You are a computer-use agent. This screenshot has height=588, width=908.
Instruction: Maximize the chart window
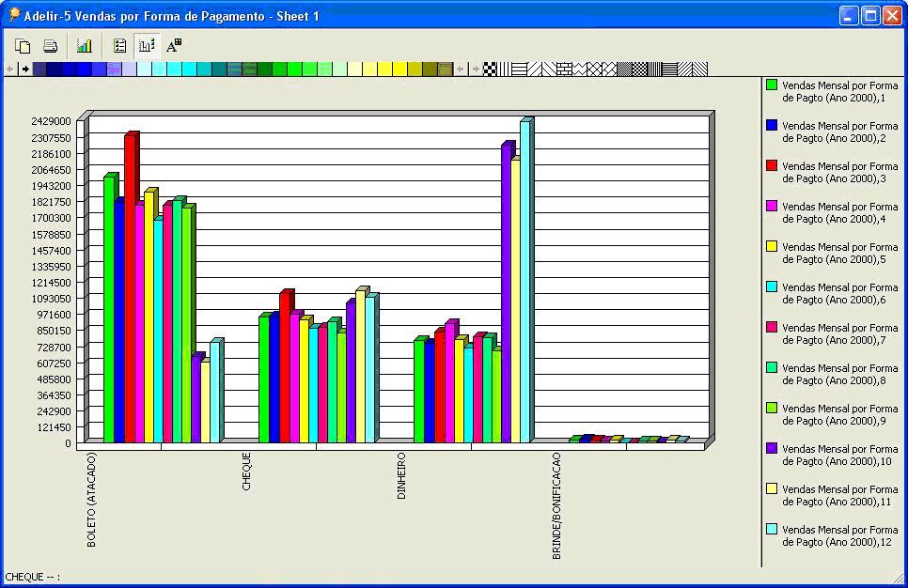coord(870,15)
